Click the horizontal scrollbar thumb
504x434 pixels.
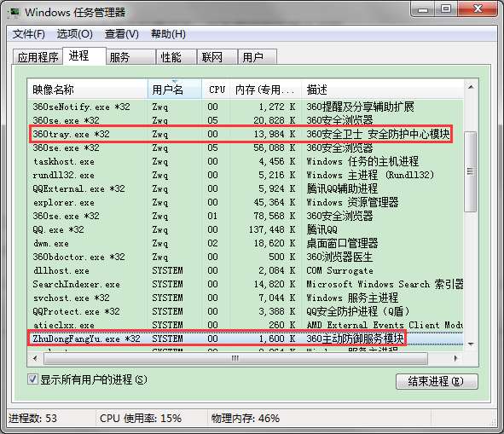pos(235,358)
